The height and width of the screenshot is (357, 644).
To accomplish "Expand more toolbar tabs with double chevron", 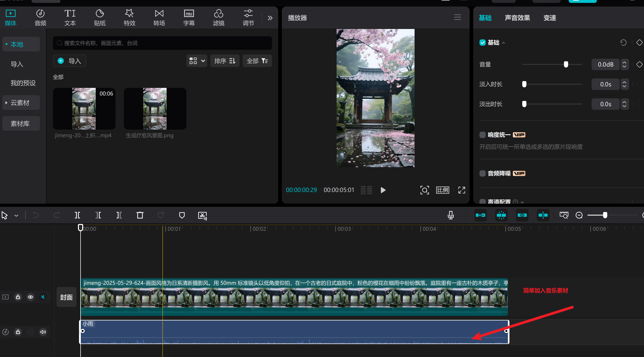I will point(270,18).
